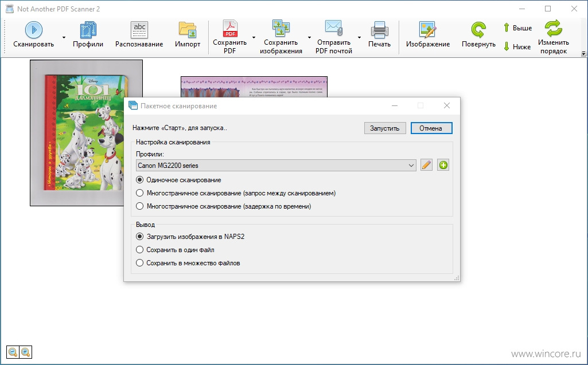
Task: Open the Изображение editing tool
Action: pyautogui.click(x=428, y=35)
